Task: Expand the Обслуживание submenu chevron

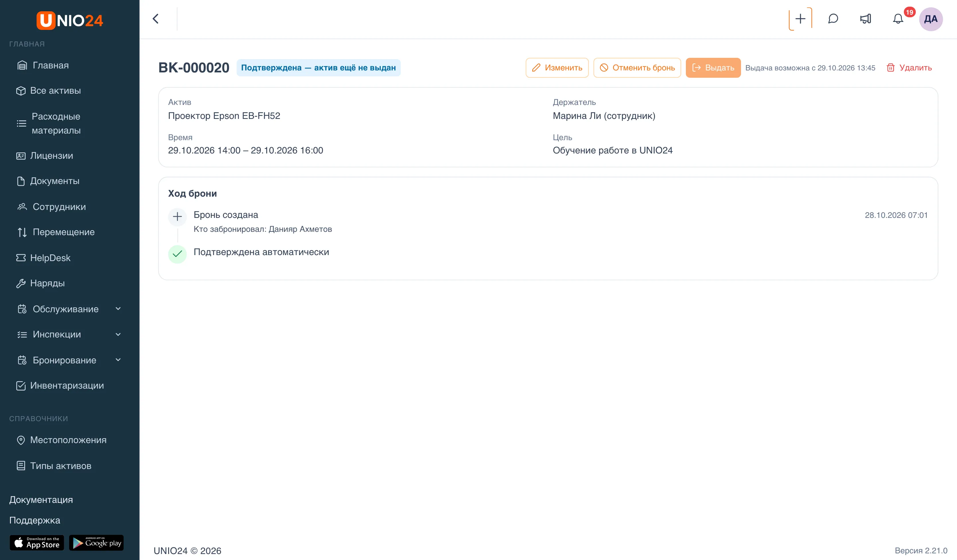Action: tap(118, 309)
